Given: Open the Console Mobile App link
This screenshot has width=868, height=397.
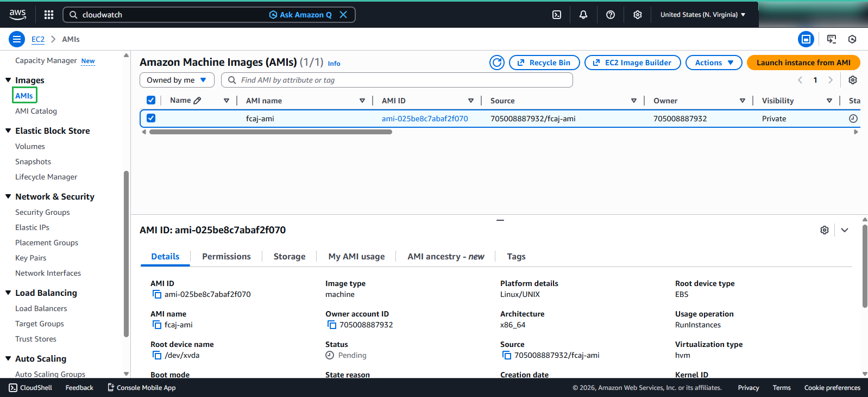Looking at the screenshot, I should click(x=141, y=388).
